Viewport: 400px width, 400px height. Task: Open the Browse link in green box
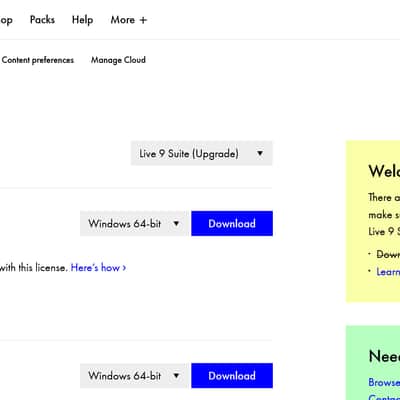pos(384,382)
